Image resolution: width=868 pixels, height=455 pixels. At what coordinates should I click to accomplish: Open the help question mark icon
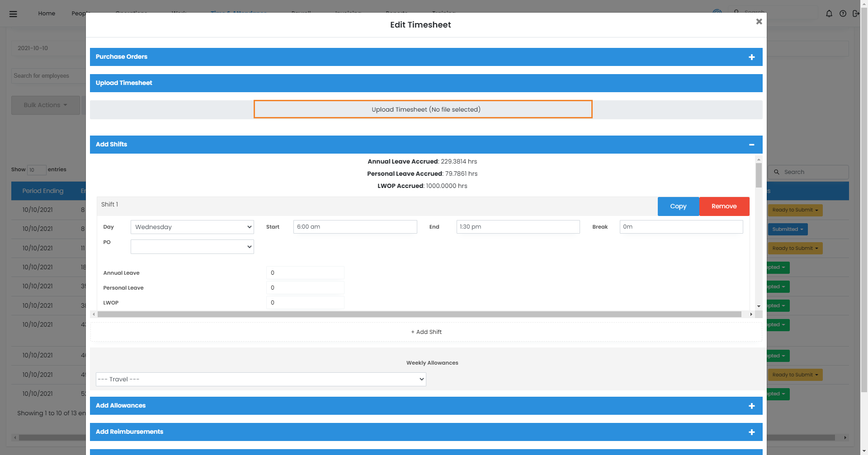pos(843,14)
